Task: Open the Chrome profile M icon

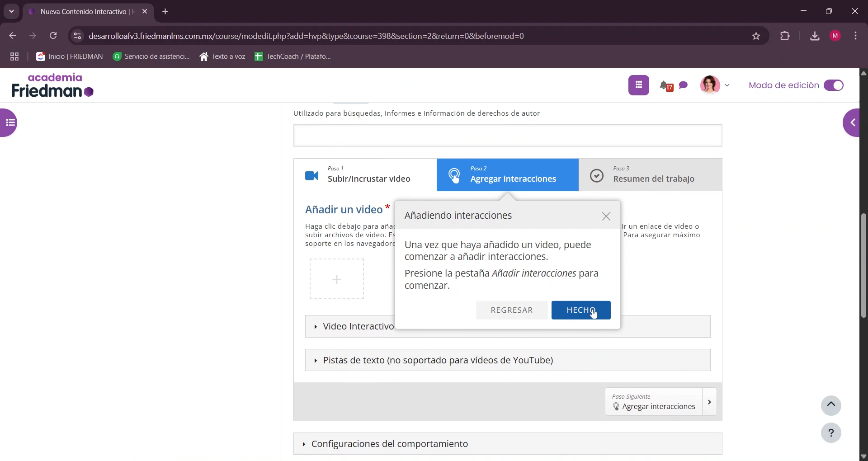Action: 835,36
